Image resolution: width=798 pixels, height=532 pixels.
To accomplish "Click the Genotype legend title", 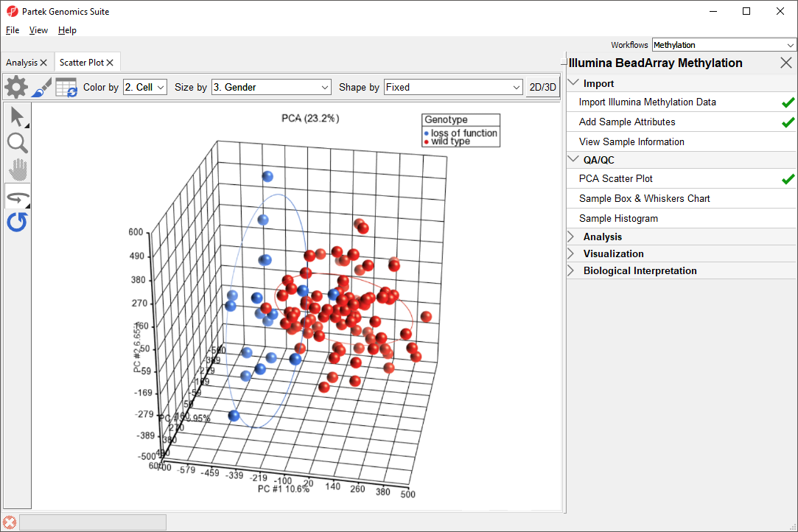I will pyautogui.click(x=447, y=119).
